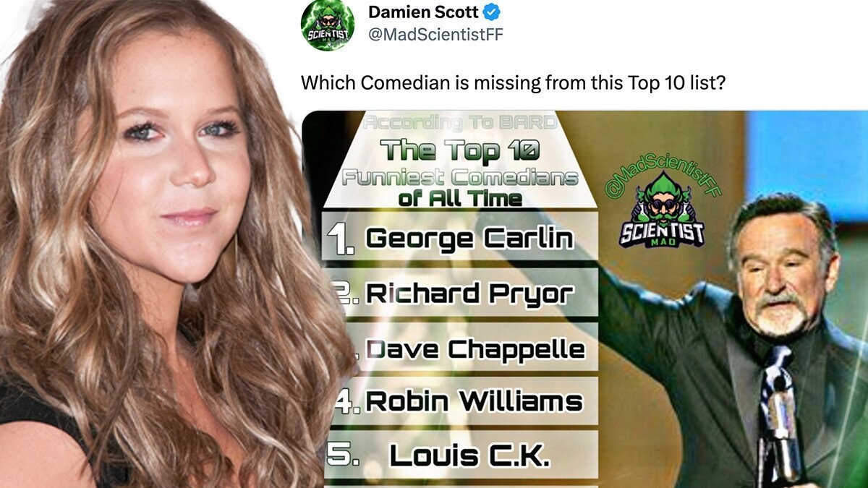868x488 pixels.
Task: Select the George Carlin list entry
Action: tap(460, 238)
